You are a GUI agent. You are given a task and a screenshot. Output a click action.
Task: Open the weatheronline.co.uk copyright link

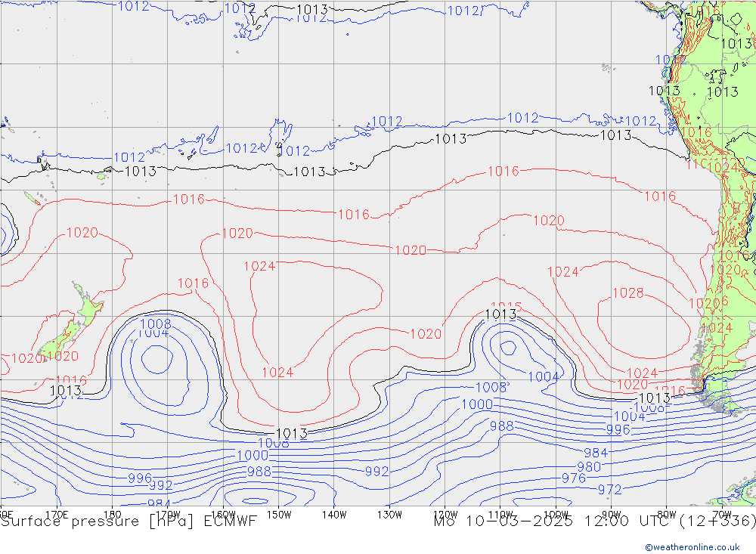tap(692, 547)
